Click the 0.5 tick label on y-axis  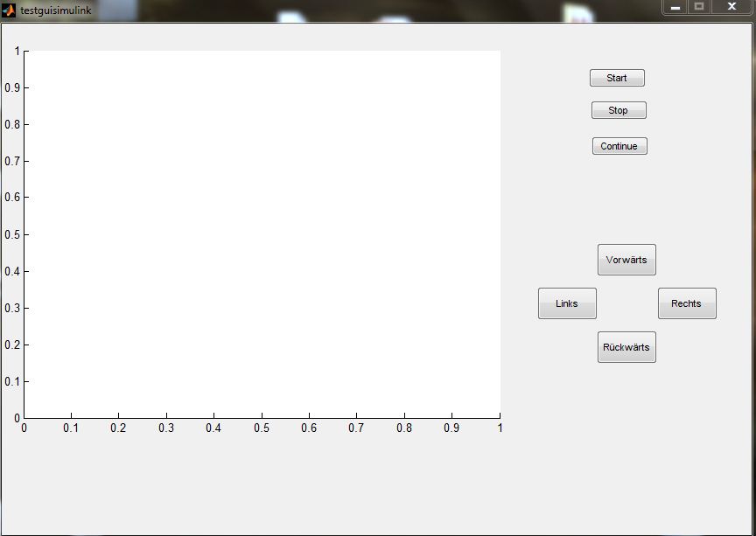pos(10,234)
